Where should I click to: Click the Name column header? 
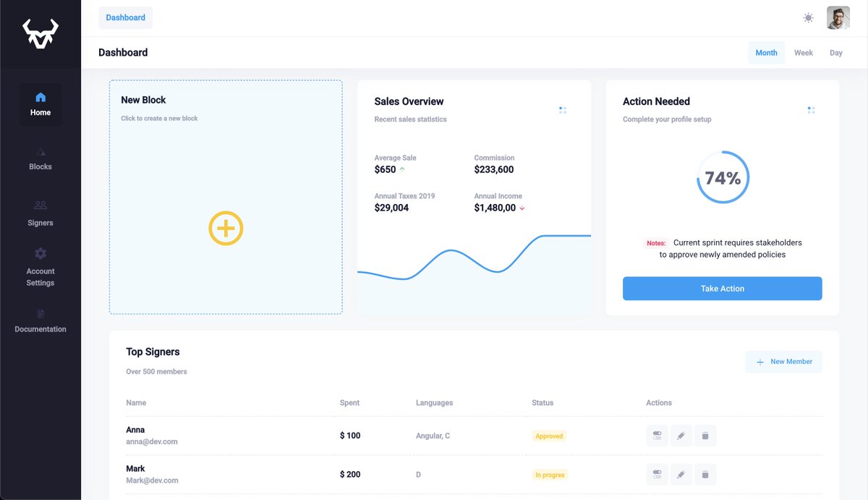click(x=136, y=403)
